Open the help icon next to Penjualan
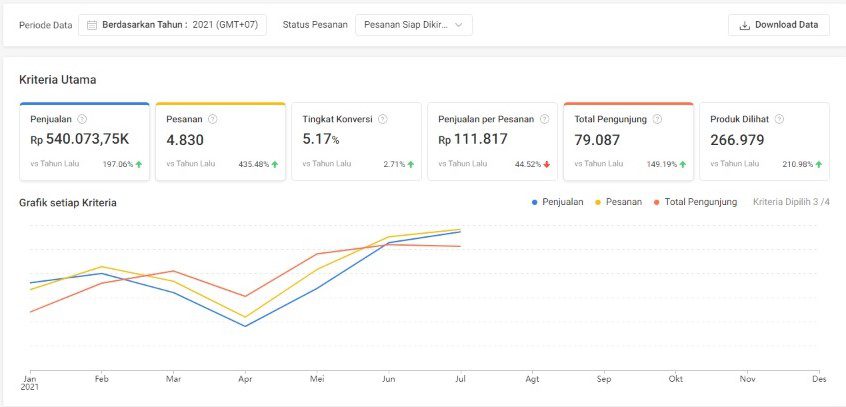 81,119
